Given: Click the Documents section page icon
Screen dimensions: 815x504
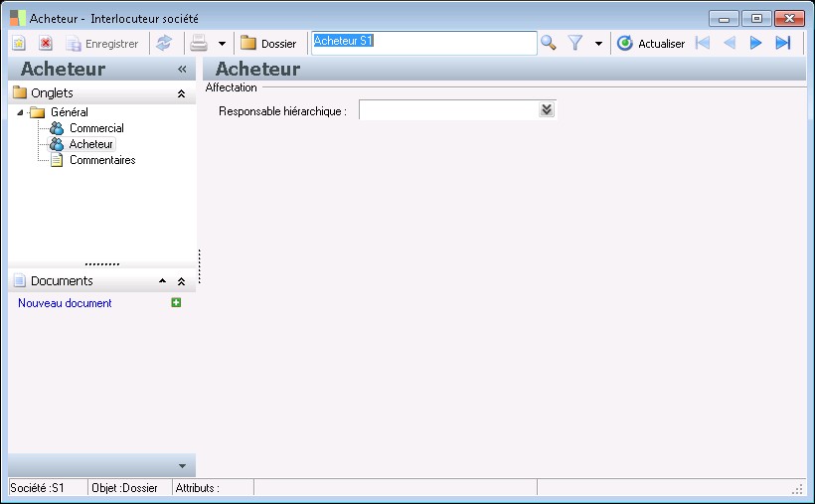Looking at the screenshot, I should (x=19, y=281).
